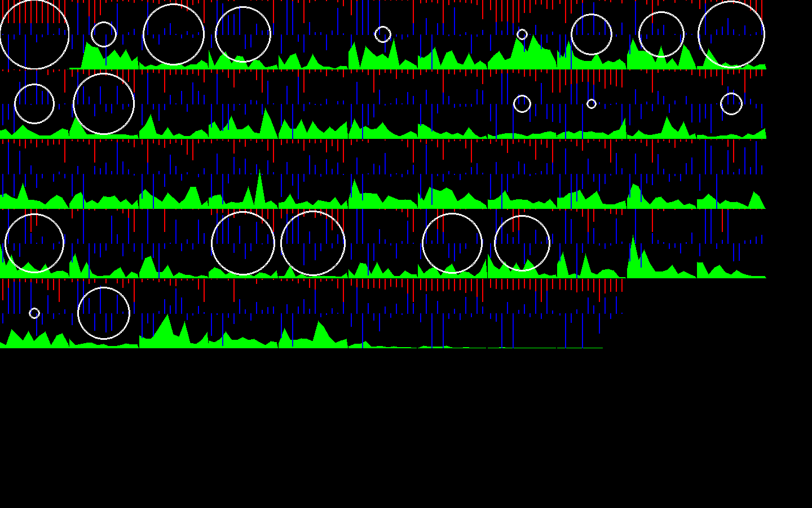Pick the rightmost circle in the fourth row

522,243
